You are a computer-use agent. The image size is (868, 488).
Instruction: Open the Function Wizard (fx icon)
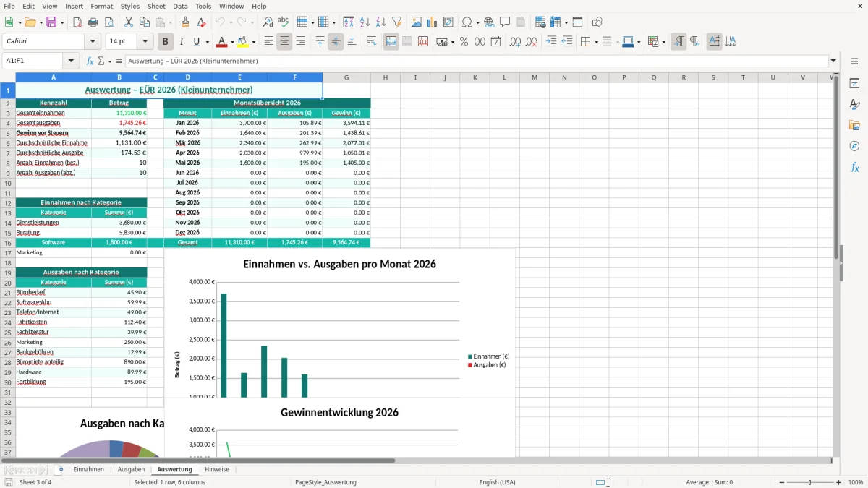point(90,61)
